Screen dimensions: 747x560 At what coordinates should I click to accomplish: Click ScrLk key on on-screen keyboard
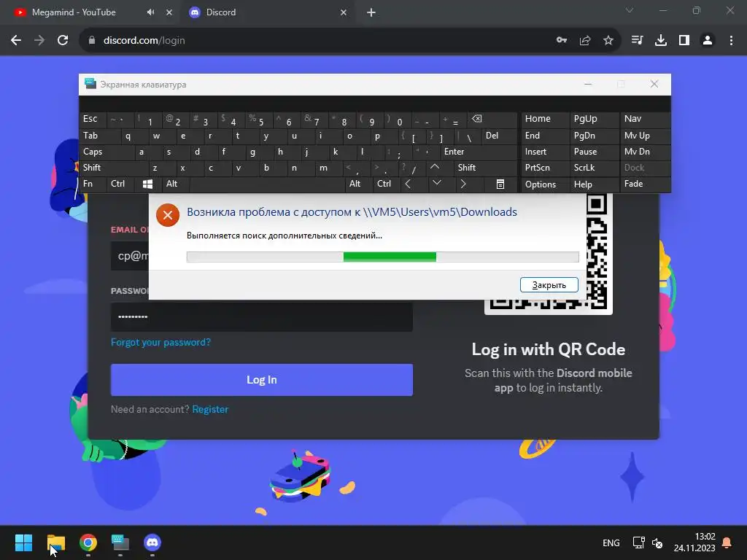coord(594,168)
